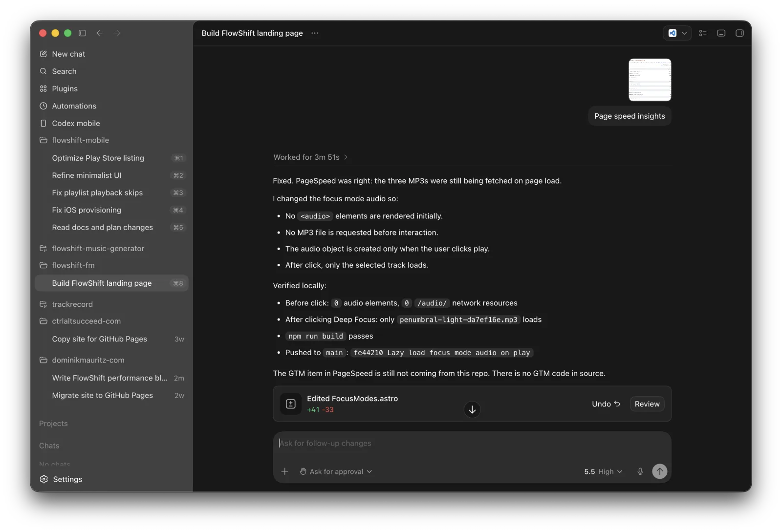Open Plugins via its grid icon
Viewport: 782px width, 532px height.
[43, 88]
